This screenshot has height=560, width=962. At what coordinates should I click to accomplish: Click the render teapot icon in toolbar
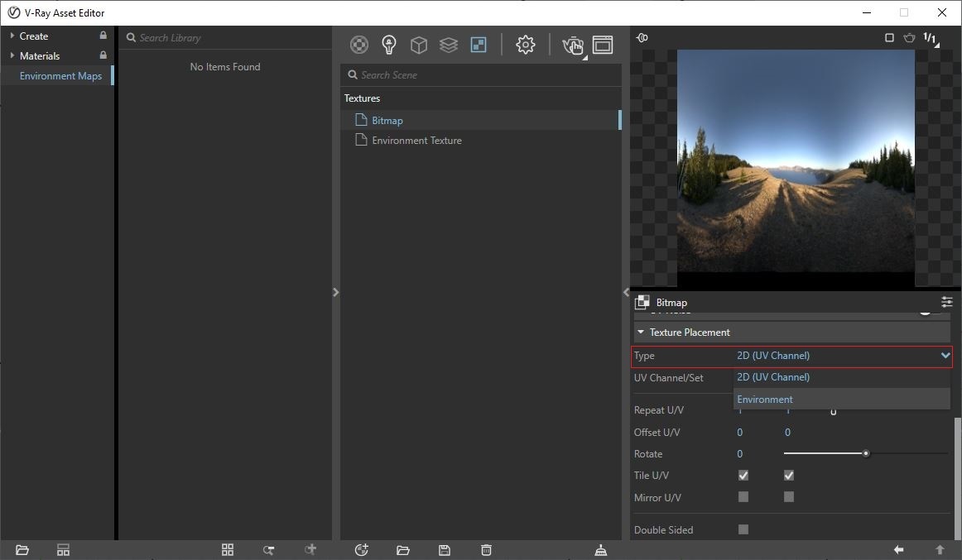573,45
